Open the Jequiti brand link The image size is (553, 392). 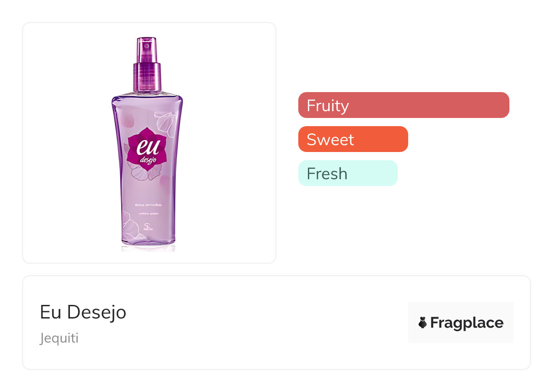point(59,338)
